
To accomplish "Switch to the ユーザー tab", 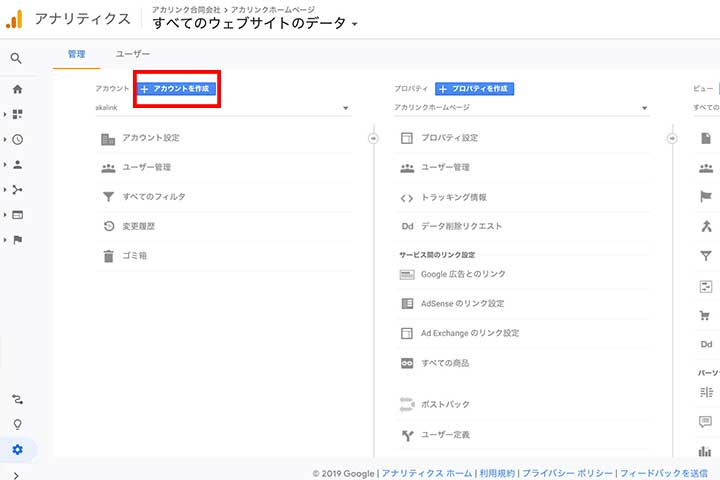I will 132,54.
